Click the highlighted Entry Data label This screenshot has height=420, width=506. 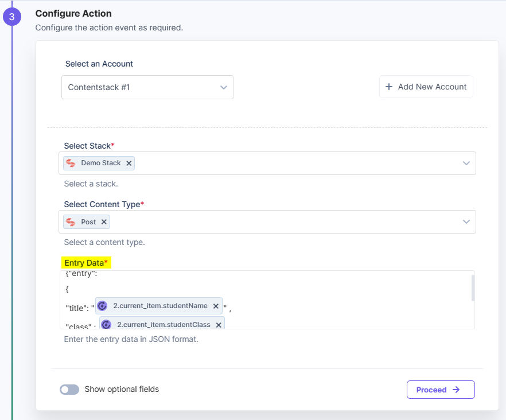point(85,262)
